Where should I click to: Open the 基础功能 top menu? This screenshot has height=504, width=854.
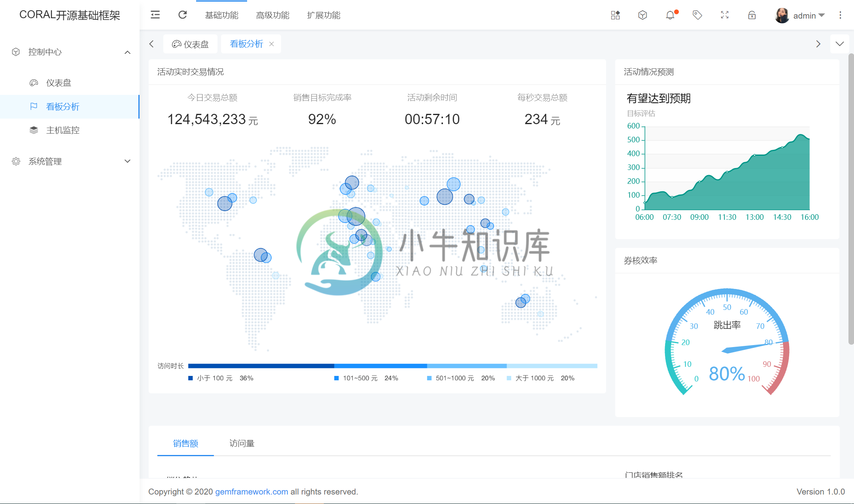click(221, 15)
